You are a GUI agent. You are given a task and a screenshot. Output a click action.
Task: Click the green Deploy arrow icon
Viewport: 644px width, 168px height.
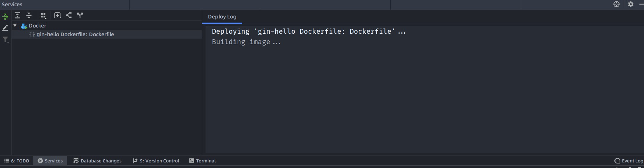coord(5,17)
